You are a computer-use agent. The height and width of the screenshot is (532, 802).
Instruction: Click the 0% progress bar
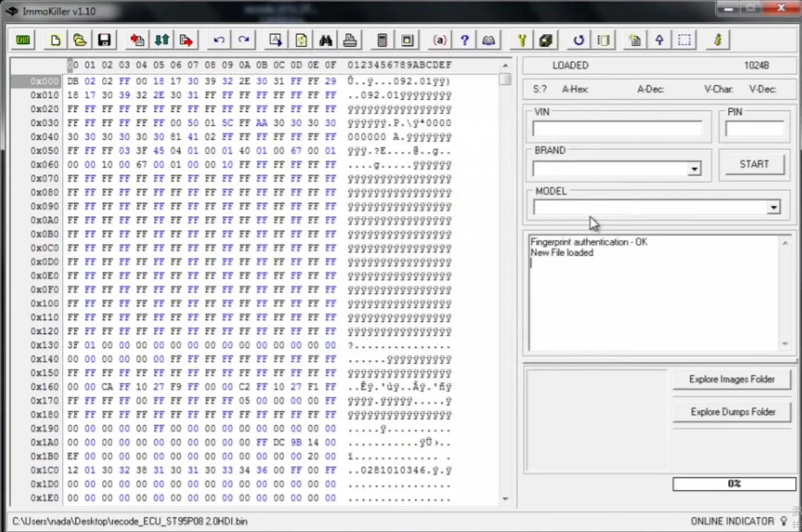(735, 483)
